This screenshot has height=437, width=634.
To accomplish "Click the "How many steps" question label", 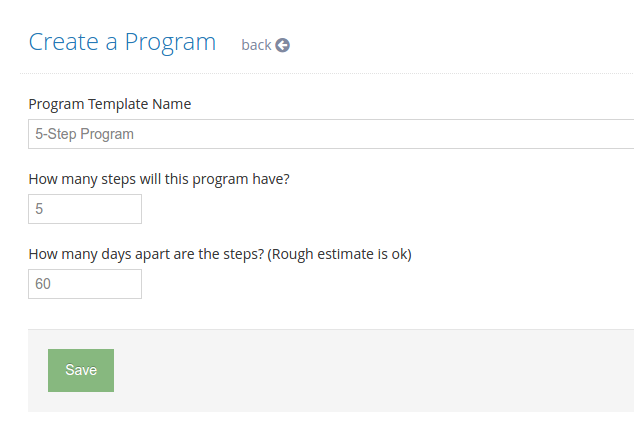I will [x=159, y=179].
